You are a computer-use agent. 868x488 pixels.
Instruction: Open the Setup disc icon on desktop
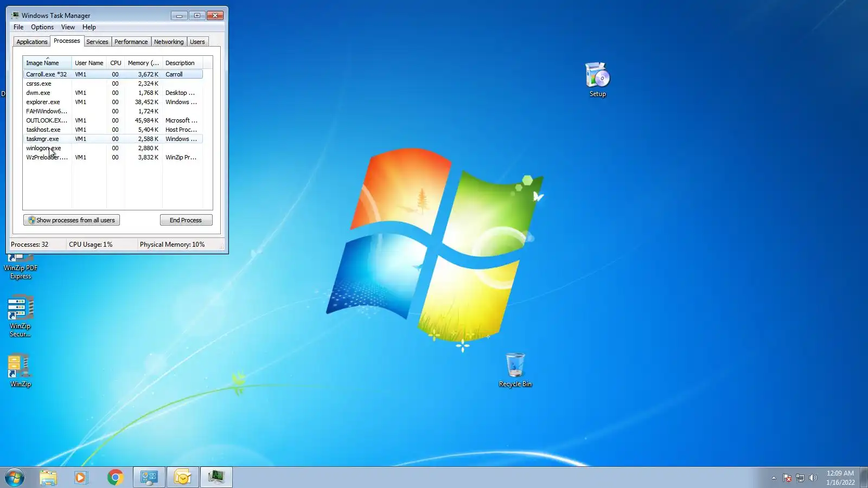pyautogui.click(x=597, y=79)
